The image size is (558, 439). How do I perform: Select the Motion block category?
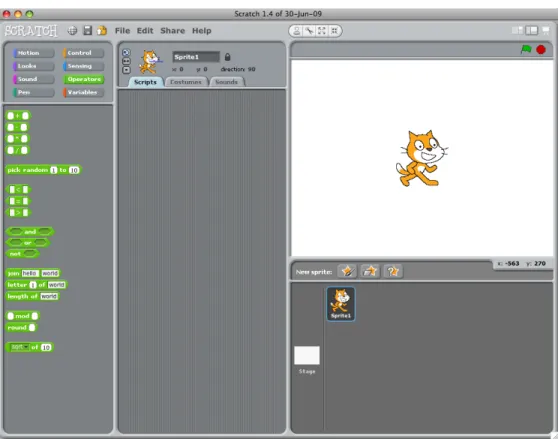coord(33,53)
